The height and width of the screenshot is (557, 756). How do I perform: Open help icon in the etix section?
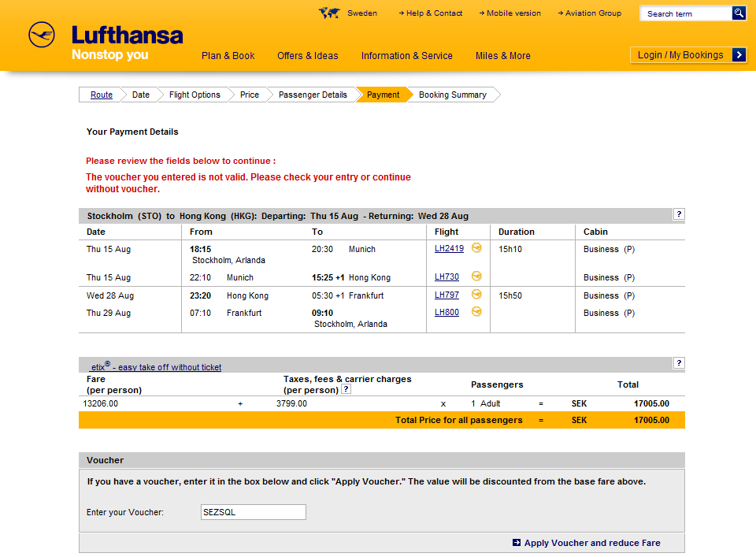coord(679,363)
